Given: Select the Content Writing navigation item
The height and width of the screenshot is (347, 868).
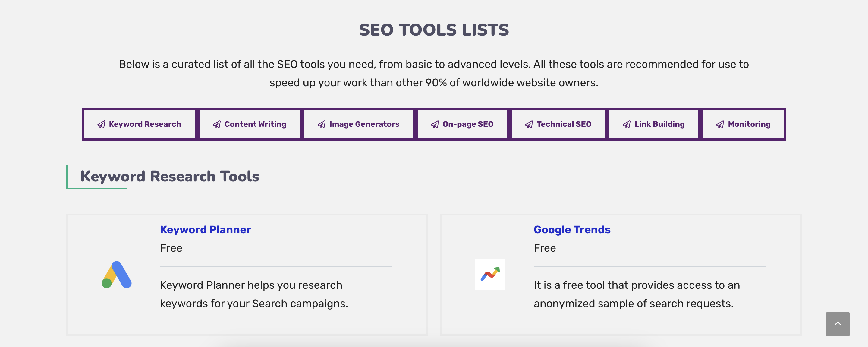Looking at the screenshot, I should [249, 124].
